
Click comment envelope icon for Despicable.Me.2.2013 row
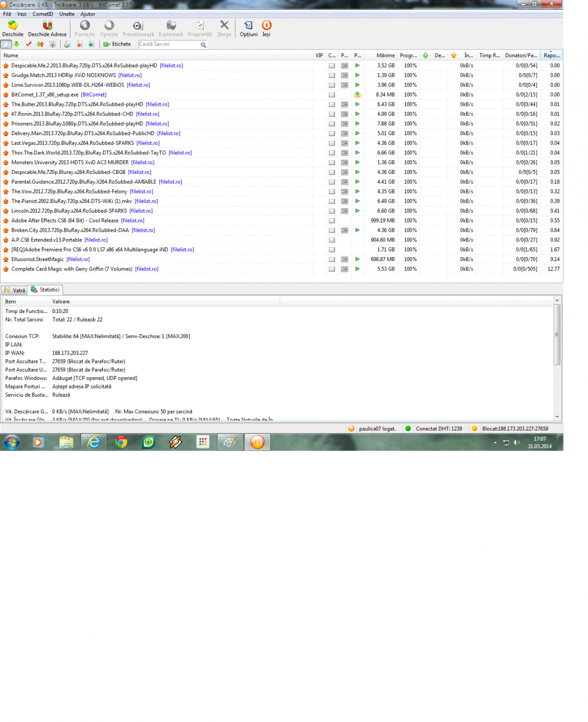click(x=332, y=66)
